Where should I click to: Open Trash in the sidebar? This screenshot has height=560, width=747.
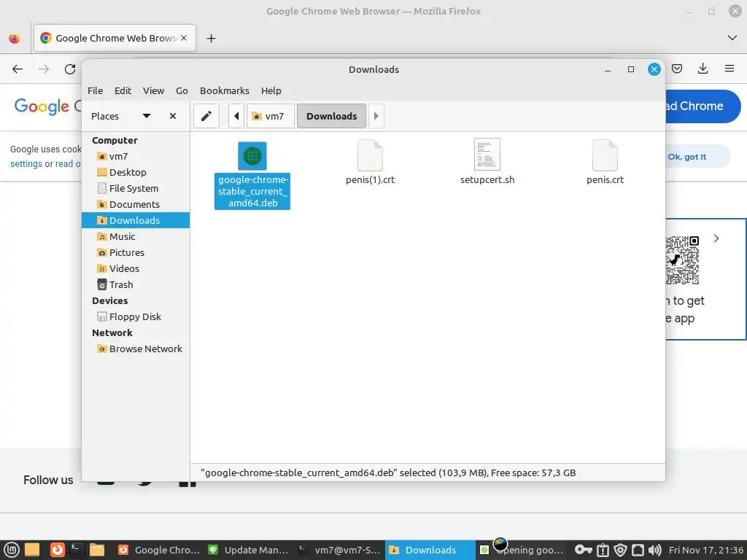(x=136, y=285)
